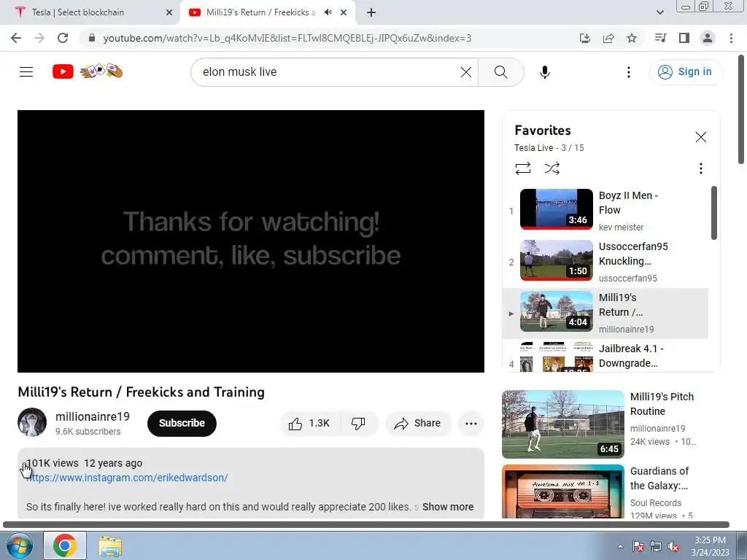
Task: Share the video
Action: pos(418,424)
